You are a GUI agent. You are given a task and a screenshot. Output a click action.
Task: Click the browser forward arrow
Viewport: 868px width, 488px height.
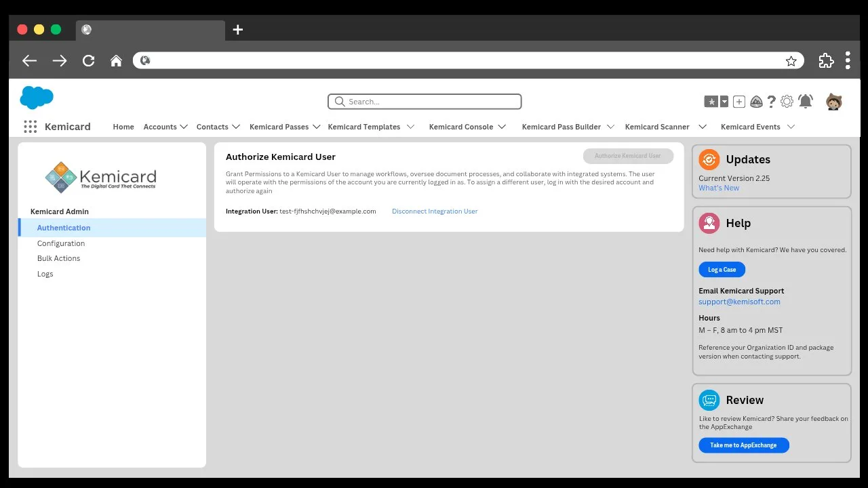(x=60, y=60)
